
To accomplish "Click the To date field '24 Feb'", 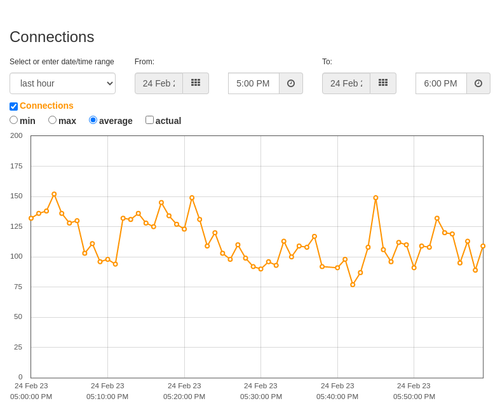I will click(x=346, y=83).
